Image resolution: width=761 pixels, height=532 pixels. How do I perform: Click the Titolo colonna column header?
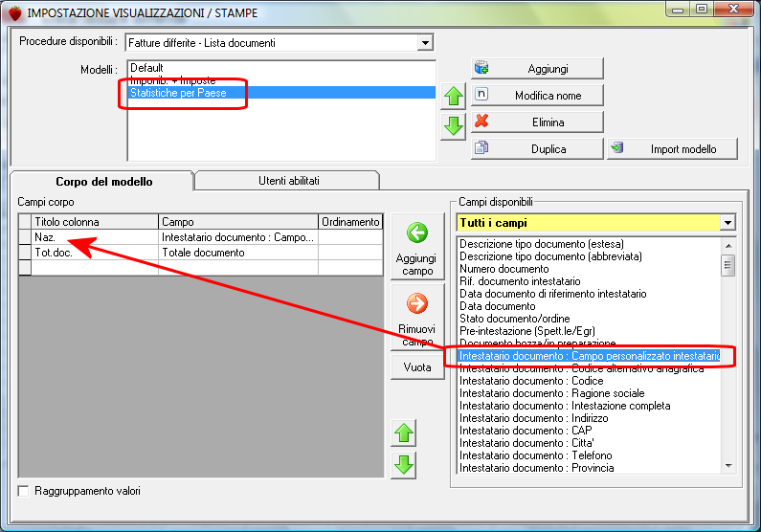click(95, 222)
